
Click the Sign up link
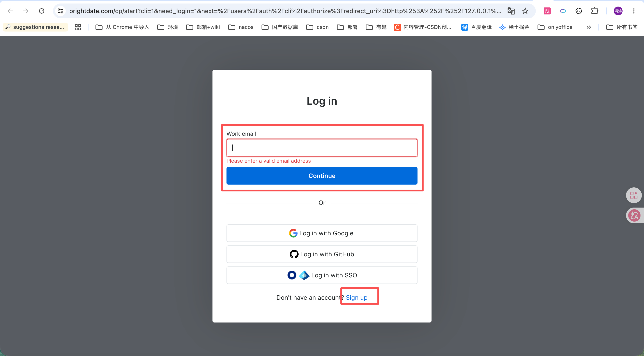tap(357, 298)
